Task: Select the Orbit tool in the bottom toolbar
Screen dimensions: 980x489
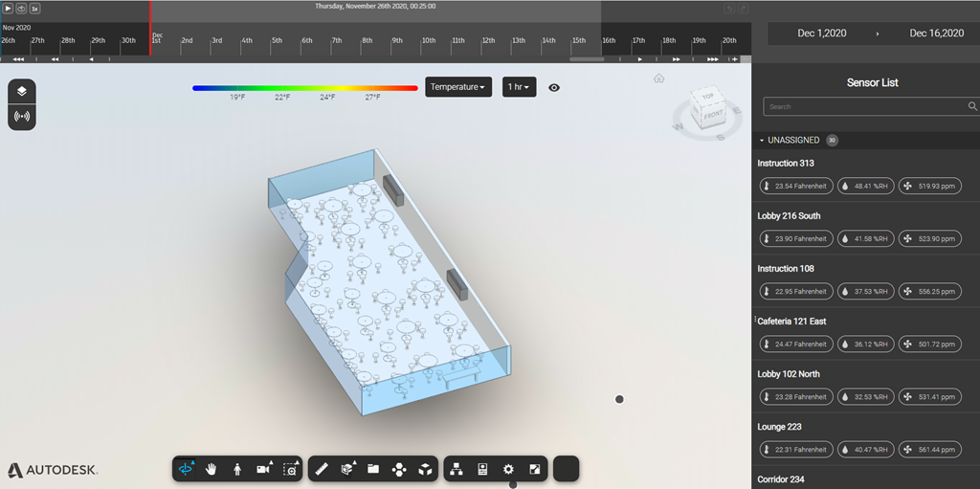Action: [x=186, y=469]
